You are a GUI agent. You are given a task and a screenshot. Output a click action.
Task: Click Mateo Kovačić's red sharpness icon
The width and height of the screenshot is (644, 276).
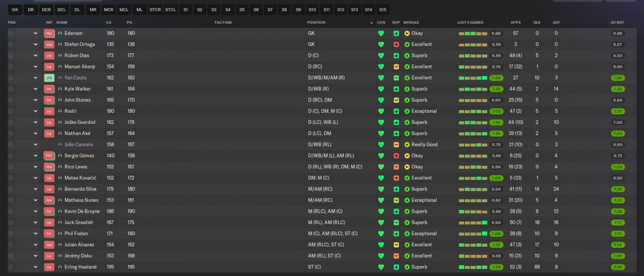(396, 178)
